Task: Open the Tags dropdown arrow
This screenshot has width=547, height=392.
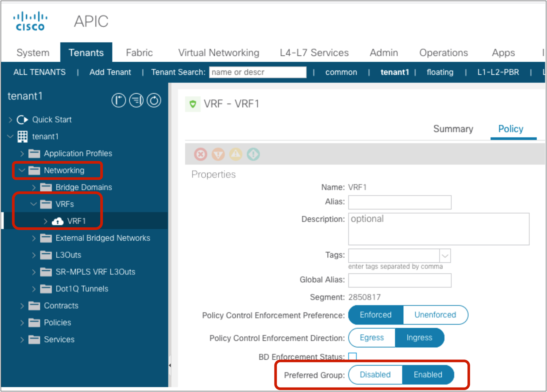Action: click(x=445, y=256)
